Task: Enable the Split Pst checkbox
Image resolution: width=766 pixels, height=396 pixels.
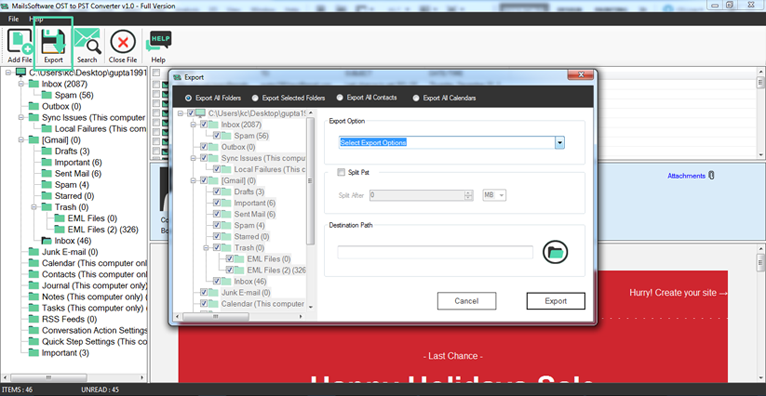Action: [x=340, y=172]
